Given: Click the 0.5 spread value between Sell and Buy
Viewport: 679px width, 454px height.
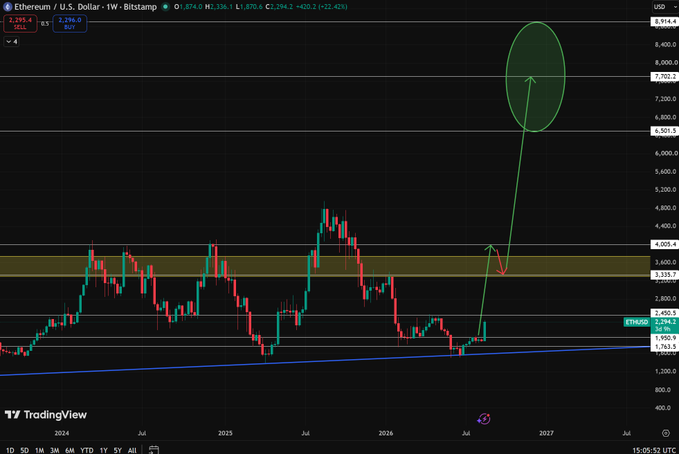Looking at the screenshot, I should tap(45, 23).
